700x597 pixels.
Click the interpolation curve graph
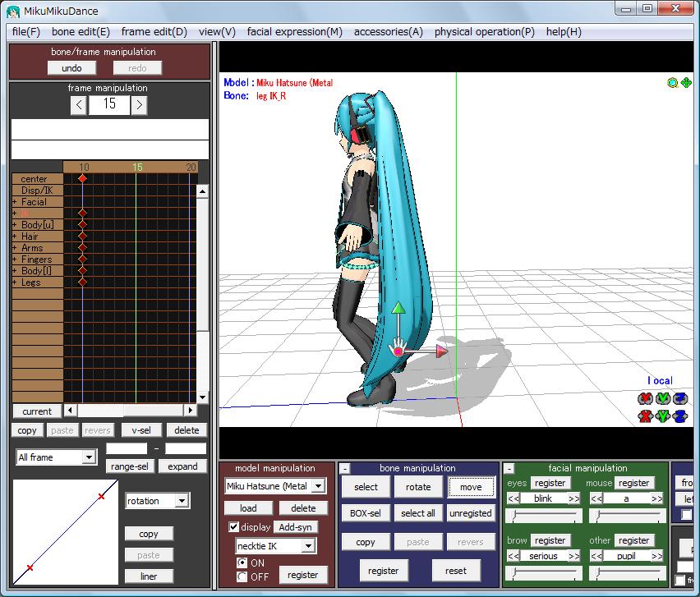pos(65,532)
